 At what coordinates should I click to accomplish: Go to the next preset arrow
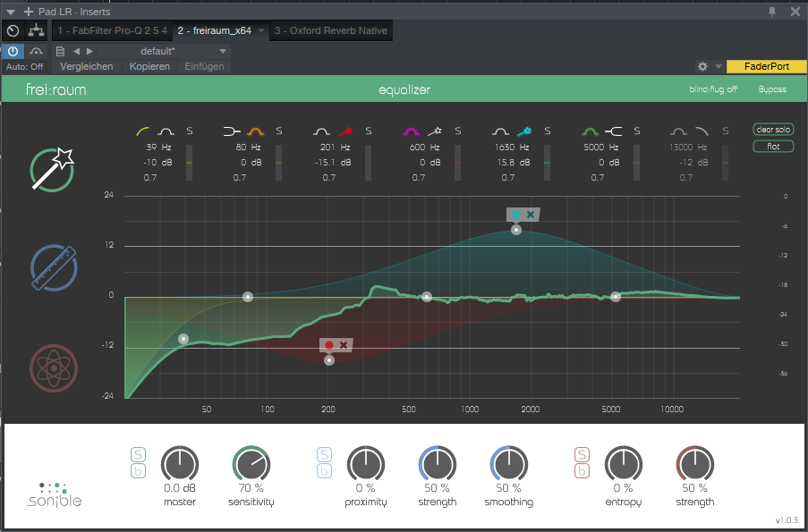tap(89, 51)
